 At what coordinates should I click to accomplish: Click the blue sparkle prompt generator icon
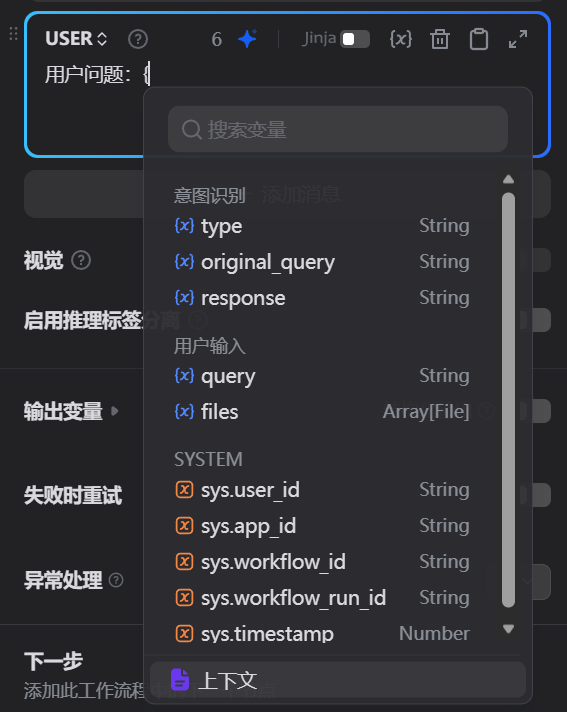pyautogui.click(x=248, y=39)
